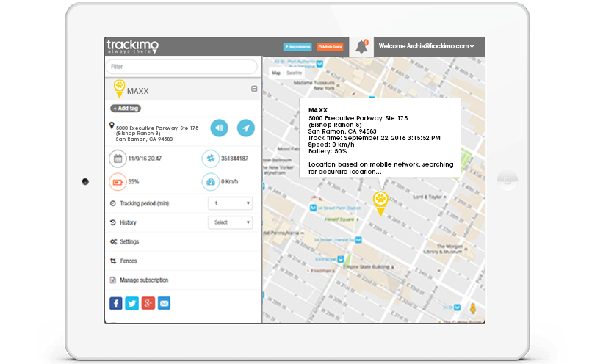
Task: Click the MAXX paw device pin in sidebar
Action: (119, 89)
